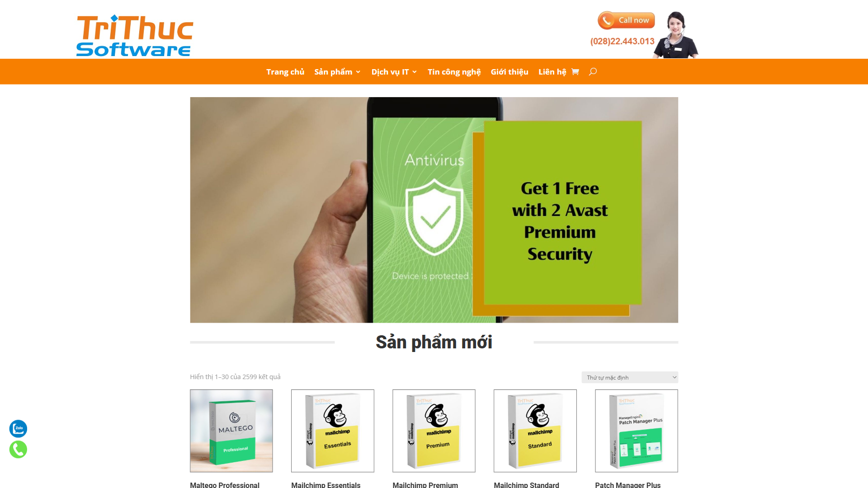Click the Mailchimp Essentials product thumbnail
This screenshot has width=868, height=488.
click(x=332, y=430)
